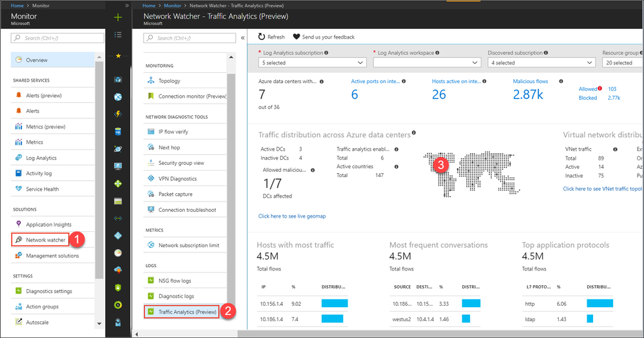Click the ldap protocol row
This screenshot has width=644, height=338.
pyautogui.click(x=567, y=319)
